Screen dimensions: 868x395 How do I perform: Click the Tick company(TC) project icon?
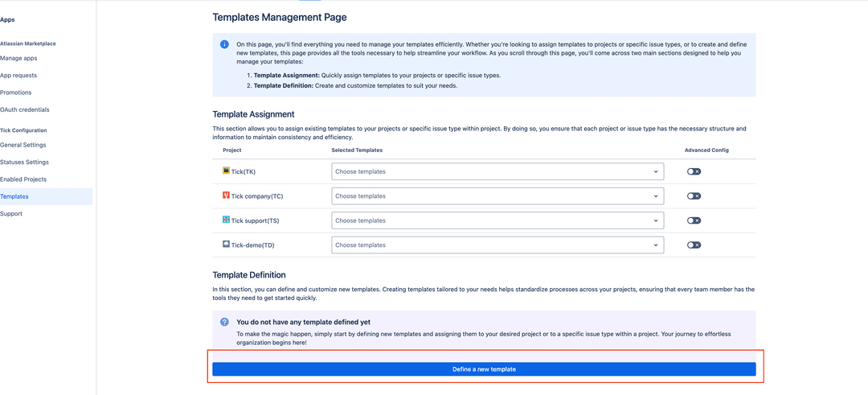[x=227, y=195]
